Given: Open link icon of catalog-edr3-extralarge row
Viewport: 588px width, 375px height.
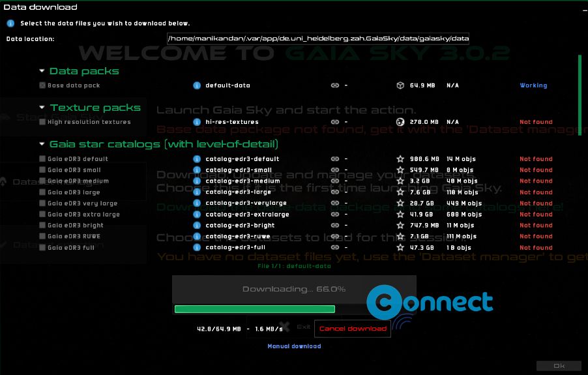Looking at the screenshot, I should click(335, 214).
